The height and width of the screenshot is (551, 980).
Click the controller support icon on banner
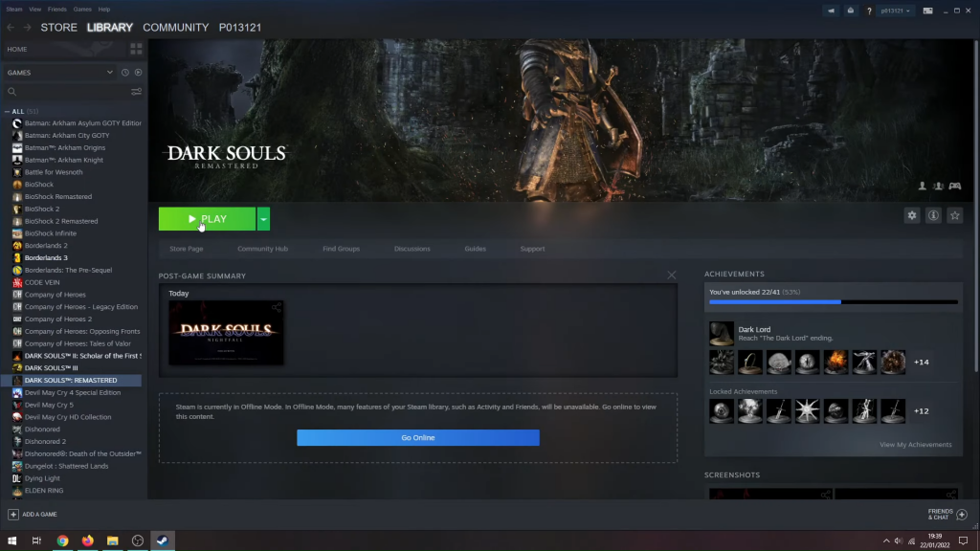pos(954,186)
